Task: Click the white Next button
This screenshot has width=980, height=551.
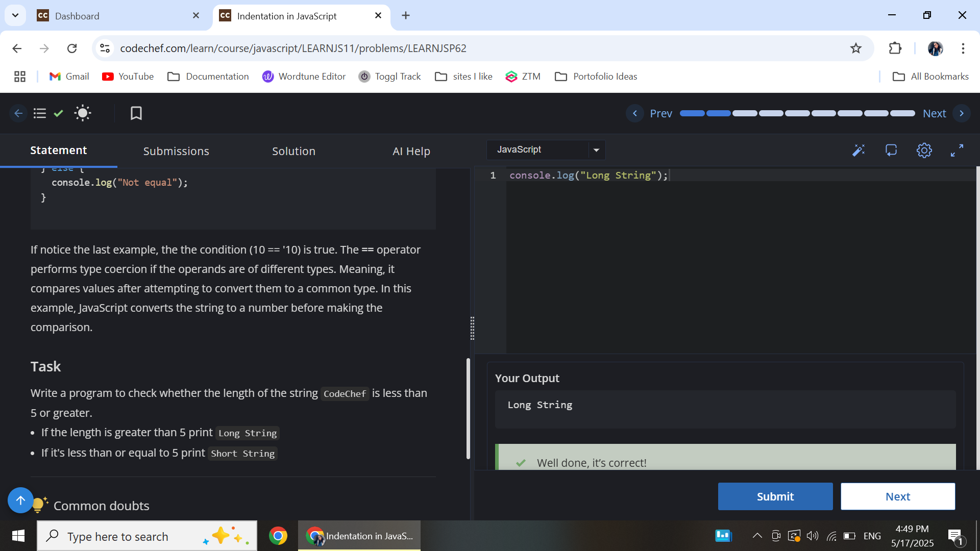Action: (897, 496)
